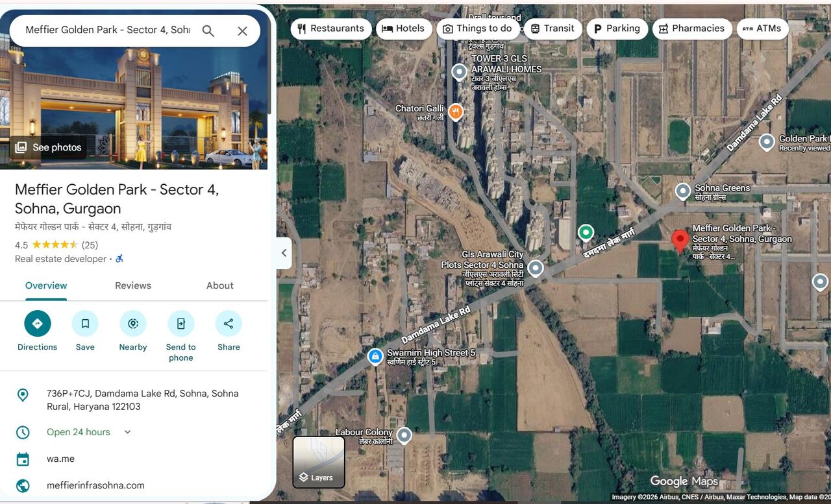Click the address location pin icon
This screenshot has height=504, width=831.
click(x=23, y=395)
